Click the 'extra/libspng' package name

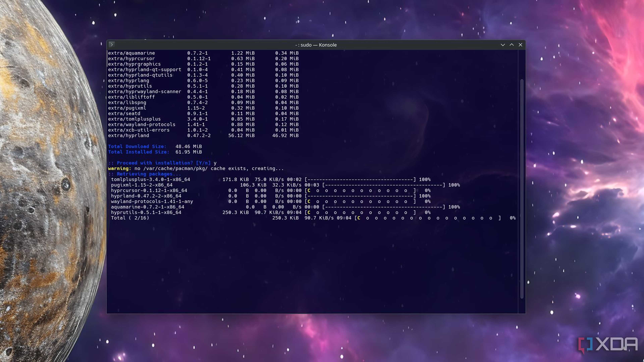point(127,102)
